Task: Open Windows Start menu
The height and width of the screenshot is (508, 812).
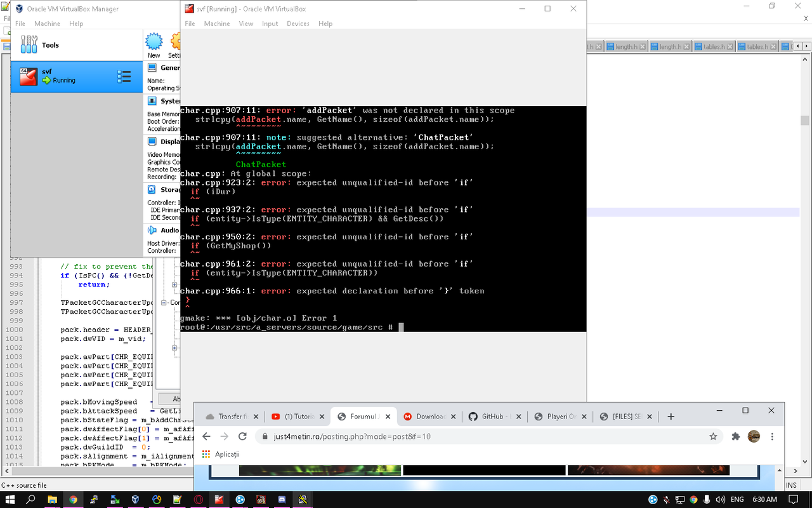Action: 10,500
